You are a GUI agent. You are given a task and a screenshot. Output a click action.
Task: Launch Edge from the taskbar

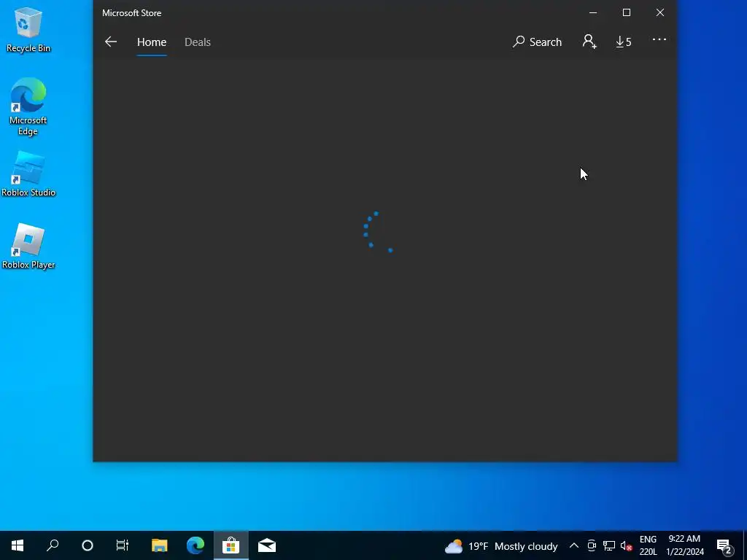point(196,545)
